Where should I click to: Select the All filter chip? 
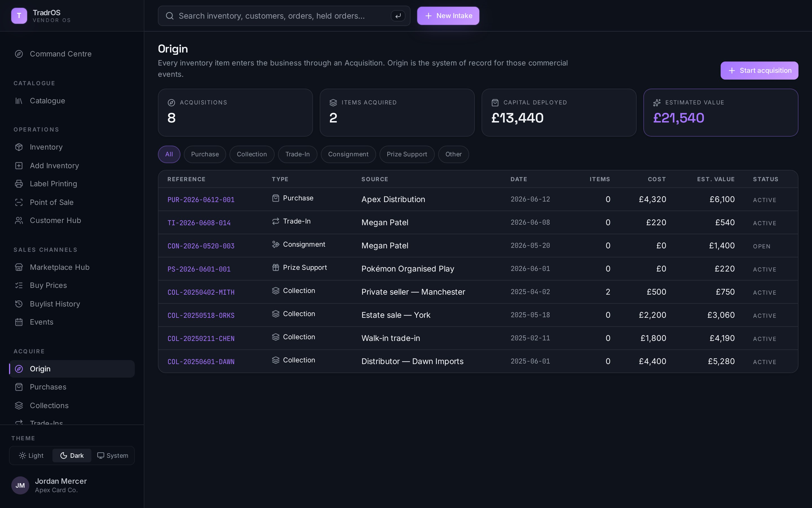pyautogui.click(x=169, y=154)
